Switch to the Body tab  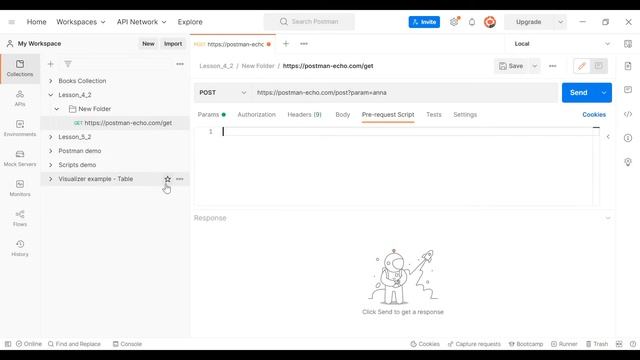[x=342, y=115]
